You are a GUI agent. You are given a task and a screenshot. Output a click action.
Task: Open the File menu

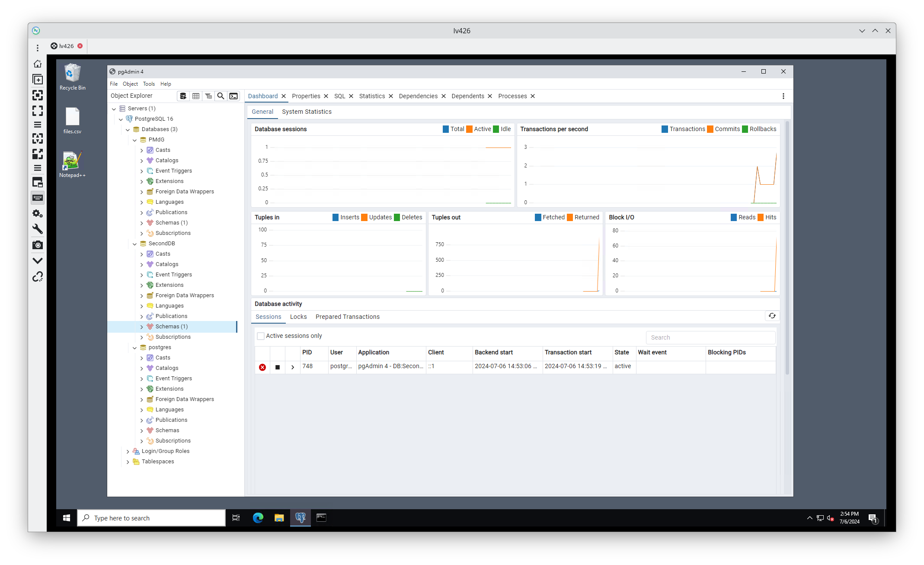coord(114,84)
